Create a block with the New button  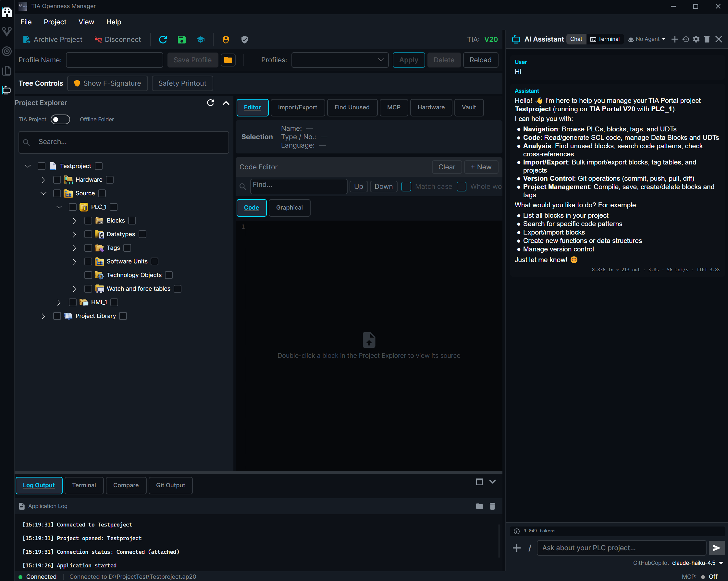(481, 167)
